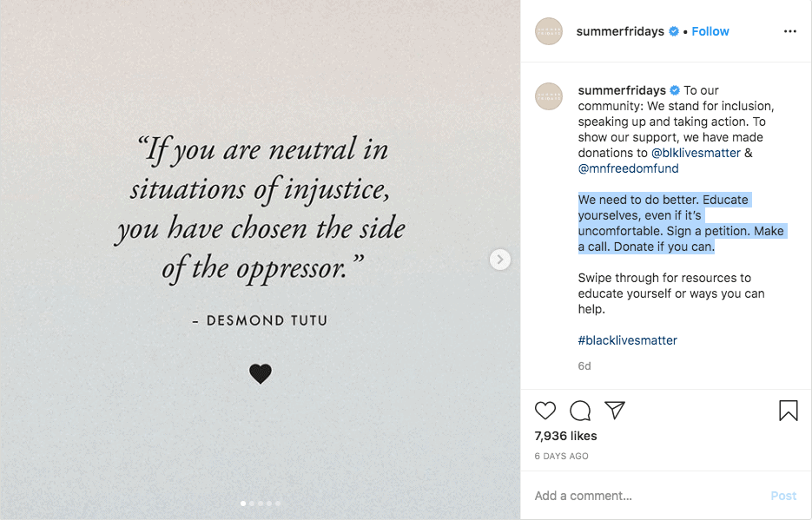Click the 6d timestamp under caption
The image size is (812, 520).
584,365
